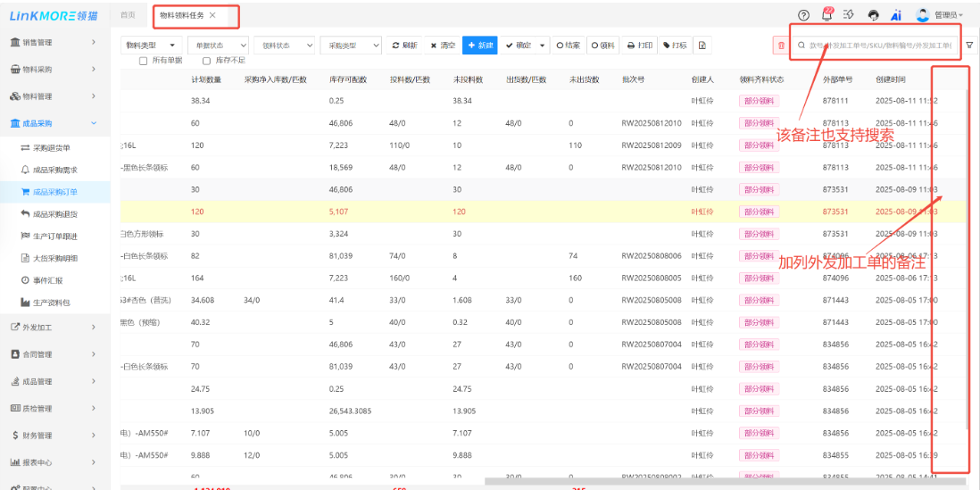This screenshot has width=980, height=490.
Task: Click the search input field for SKU
Action: point(879,46)
